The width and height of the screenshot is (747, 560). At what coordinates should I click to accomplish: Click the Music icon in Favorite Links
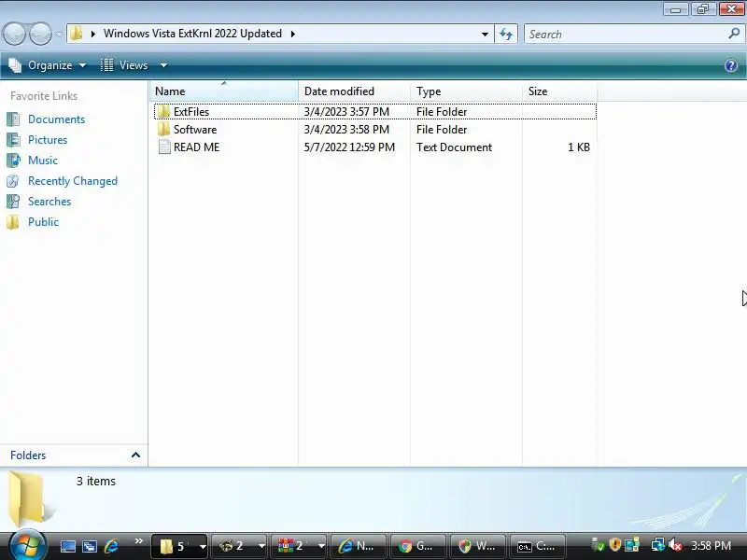click(x=13, y=160)
